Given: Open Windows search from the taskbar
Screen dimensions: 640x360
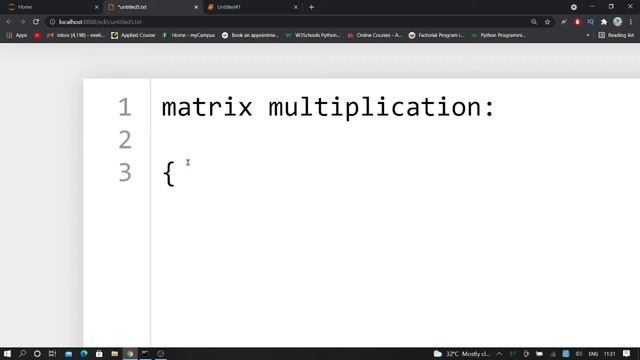Looking at the screenshot, I should (22, 353).
